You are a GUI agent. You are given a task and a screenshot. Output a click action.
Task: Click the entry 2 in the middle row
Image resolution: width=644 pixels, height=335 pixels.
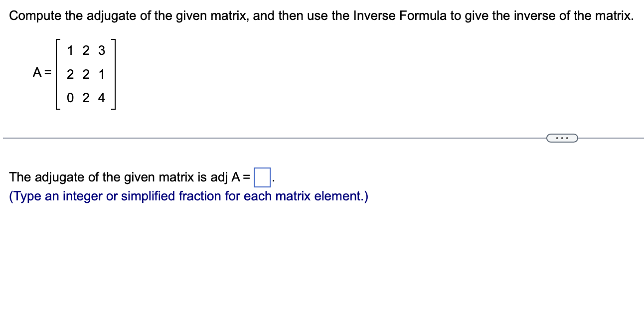(70, 74)
